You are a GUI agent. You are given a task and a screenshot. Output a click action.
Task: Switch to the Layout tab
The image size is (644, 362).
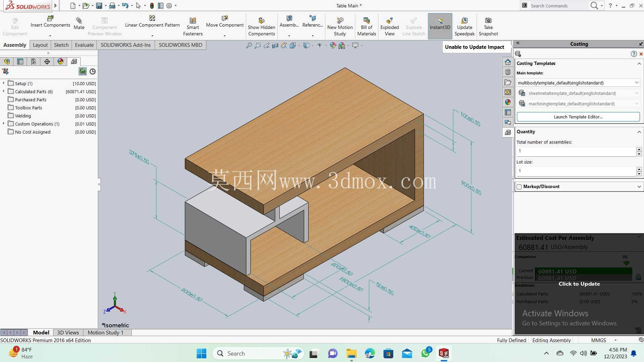pyautogui.click(x=40, y=45)
